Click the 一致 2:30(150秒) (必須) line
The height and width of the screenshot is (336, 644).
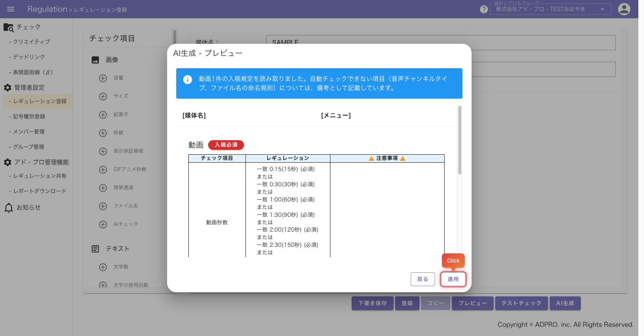pyautogui.click(x=288, y=245)
